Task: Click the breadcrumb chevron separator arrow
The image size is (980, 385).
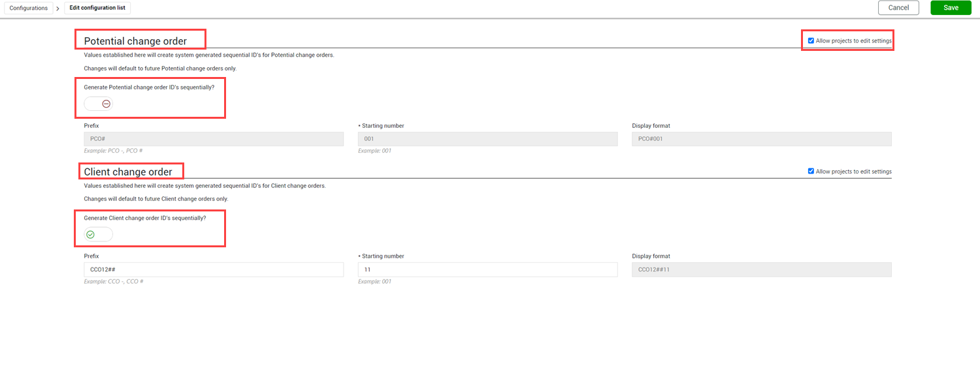Action: coord(58,8)
